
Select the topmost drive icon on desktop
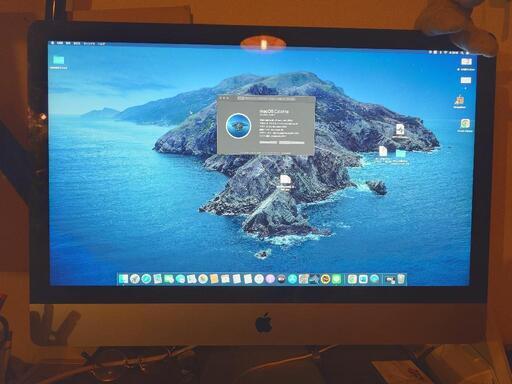[466, 62]
